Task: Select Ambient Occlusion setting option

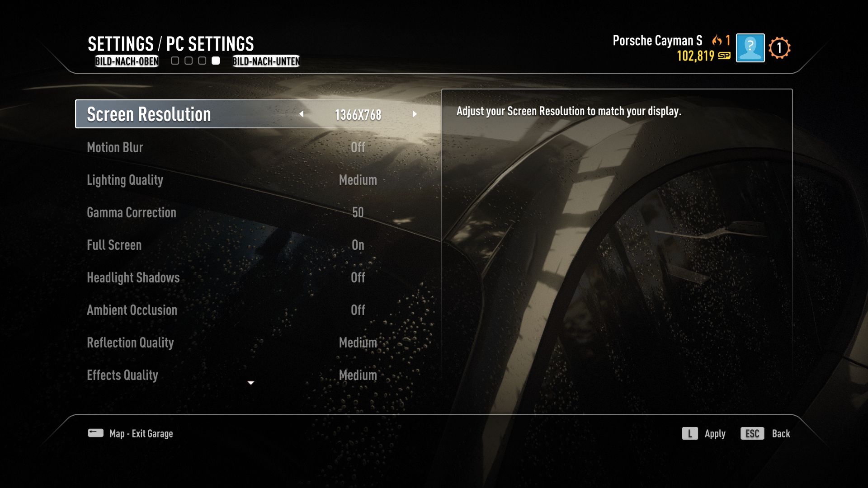Action: click(132, 310)
